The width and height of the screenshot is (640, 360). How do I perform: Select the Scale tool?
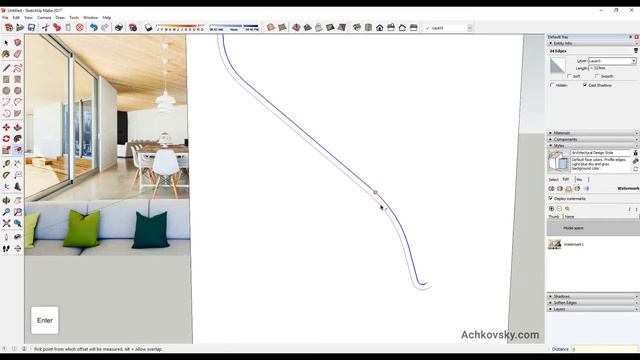click(x=6, y=150)
